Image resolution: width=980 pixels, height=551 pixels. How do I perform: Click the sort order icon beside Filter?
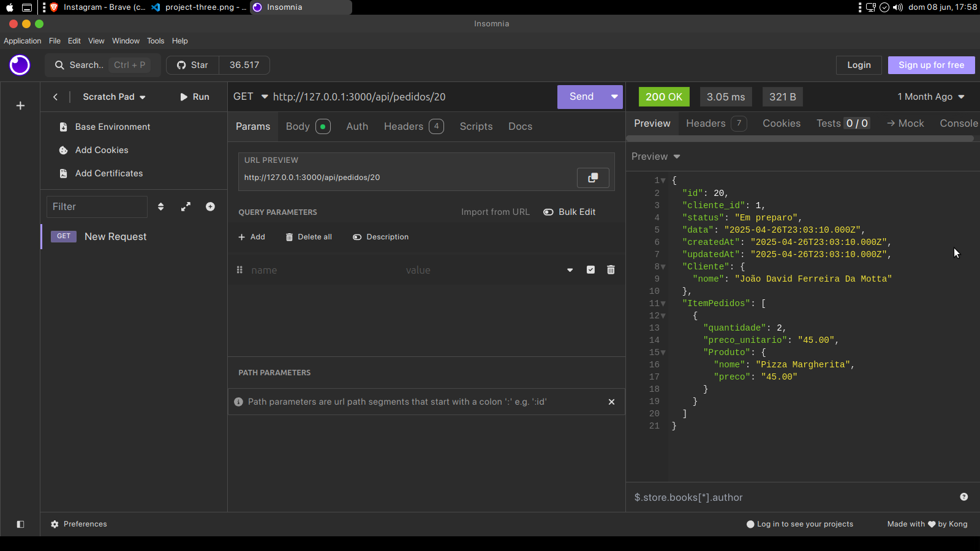[160, 207]
